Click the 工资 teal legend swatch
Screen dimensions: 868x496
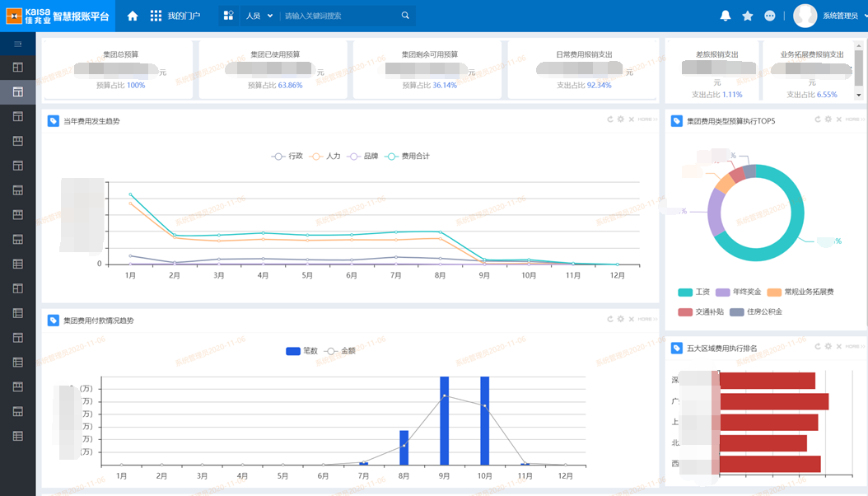point(685,292)
